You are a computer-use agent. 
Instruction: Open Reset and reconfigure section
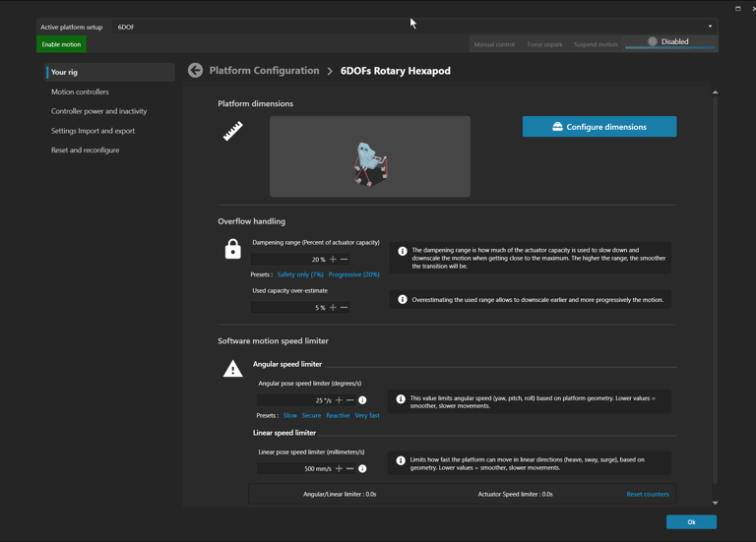pyautogui.click(x=86, y=151)
